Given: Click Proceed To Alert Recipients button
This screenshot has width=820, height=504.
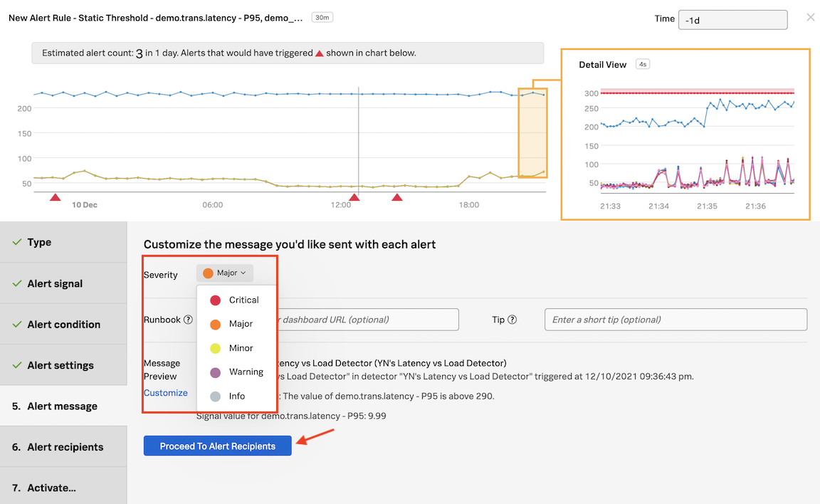Looking at the screenshot, I should coord(217,446).
